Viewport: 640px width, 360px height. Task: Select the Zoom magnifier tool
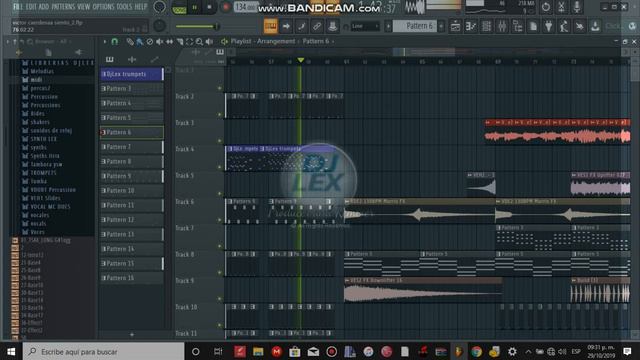(x=199, y=42)
